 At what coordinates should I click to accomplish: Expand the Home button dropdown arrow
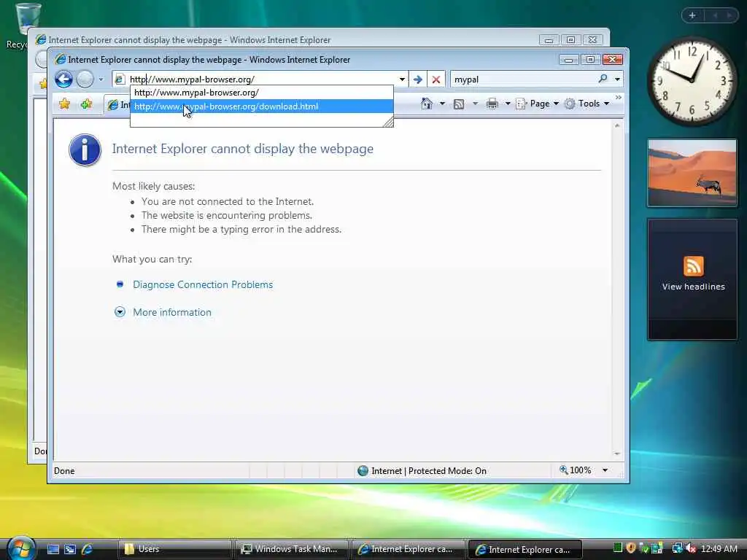click(x=442, y=104)
